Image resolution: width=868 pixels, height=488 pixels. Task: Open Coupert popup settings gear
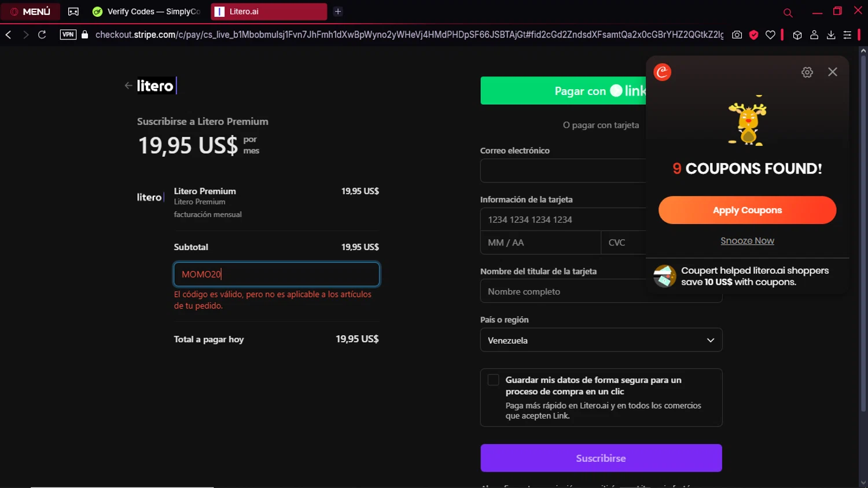(x=807, y=72)
